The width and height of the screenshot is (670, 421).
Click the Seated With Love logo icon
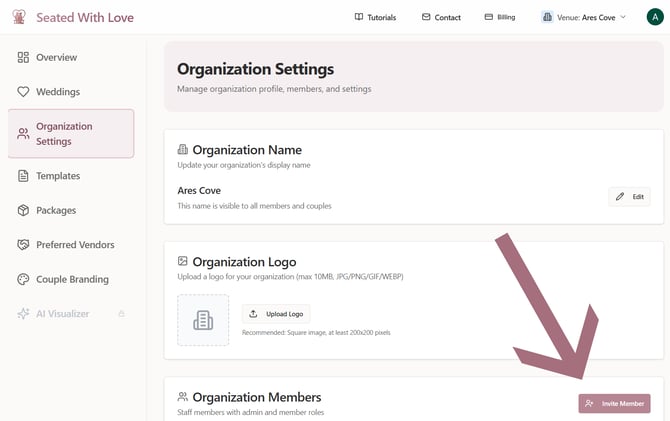(x=18, y=17)
